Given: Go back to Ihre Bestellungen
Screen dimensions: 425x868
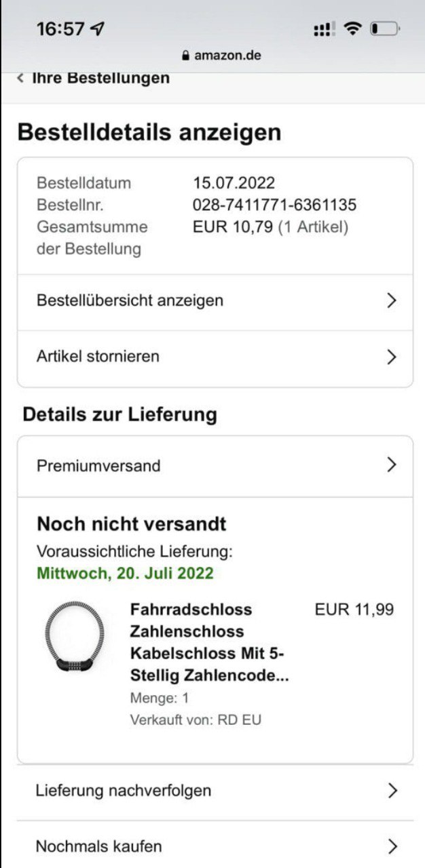Looking at the screenshot, I should (100, 78).
